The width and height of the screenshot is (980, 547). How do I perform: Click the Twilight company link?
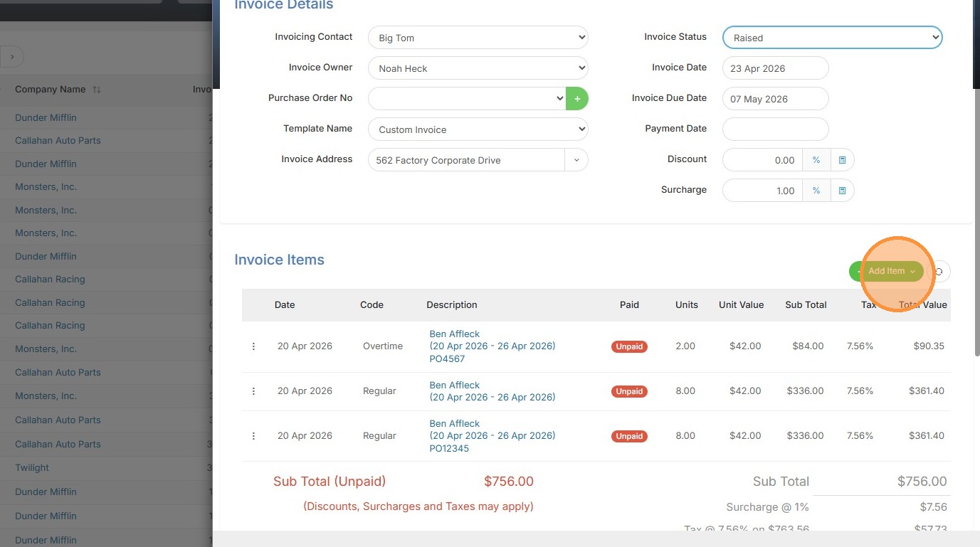click(32, 468)
